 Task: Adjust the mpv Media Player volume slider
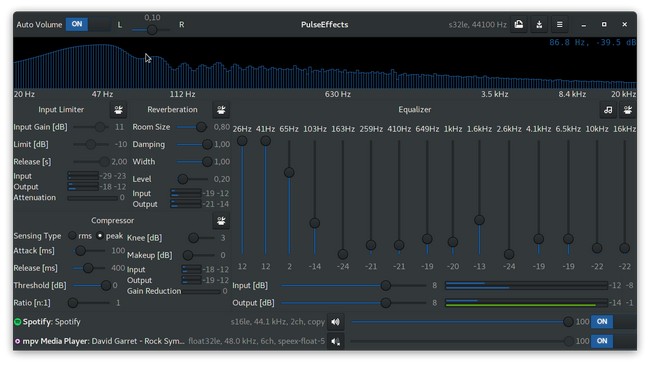click(x=462, y=341)
